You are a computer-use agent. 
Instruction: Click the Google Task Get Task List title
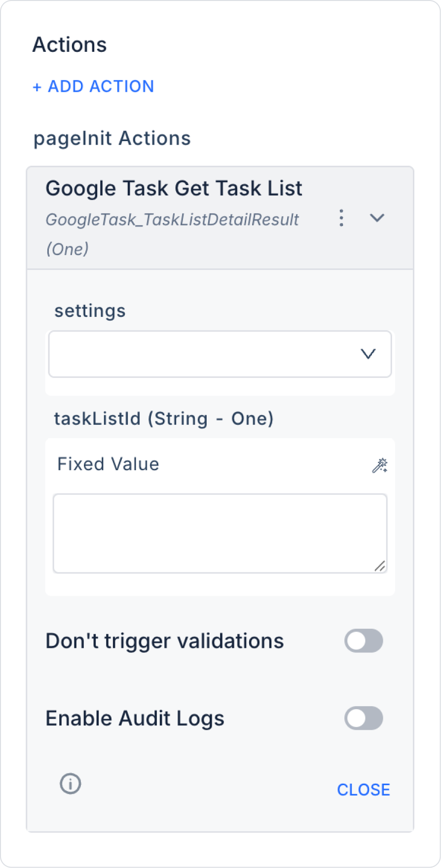click(x=174, y=189)
